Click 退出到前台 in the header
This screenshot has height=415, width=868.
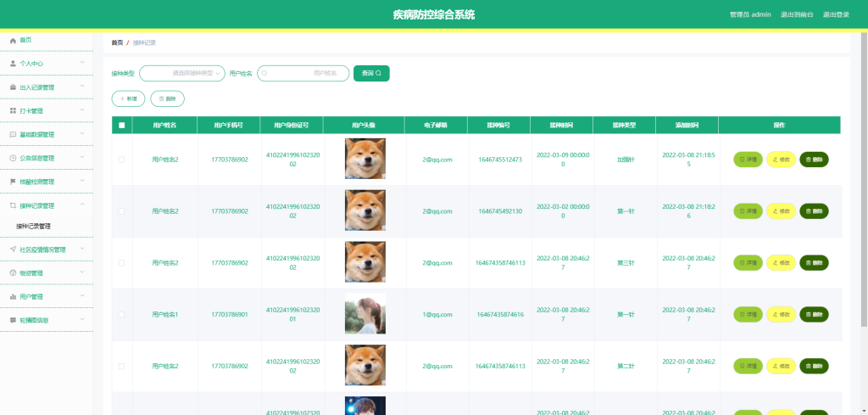[x=797, y=15]
